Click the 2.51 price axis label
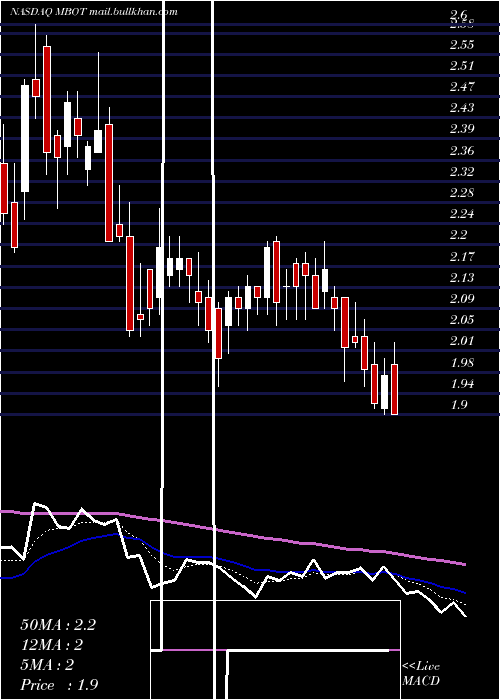Screen dimensions: 500x700 [x=462, y=66]
